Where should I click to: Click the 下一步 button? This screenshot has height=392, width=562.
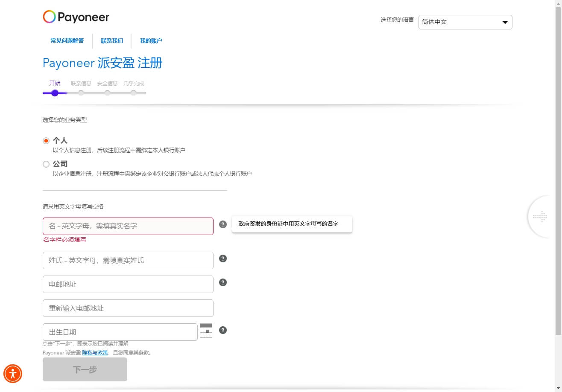coord(85,369)
